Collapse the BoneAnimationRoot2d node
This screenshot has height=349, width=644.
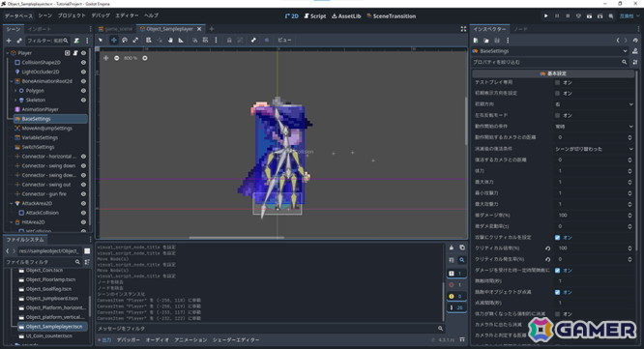pyautogui.click(x=12, y=81)
